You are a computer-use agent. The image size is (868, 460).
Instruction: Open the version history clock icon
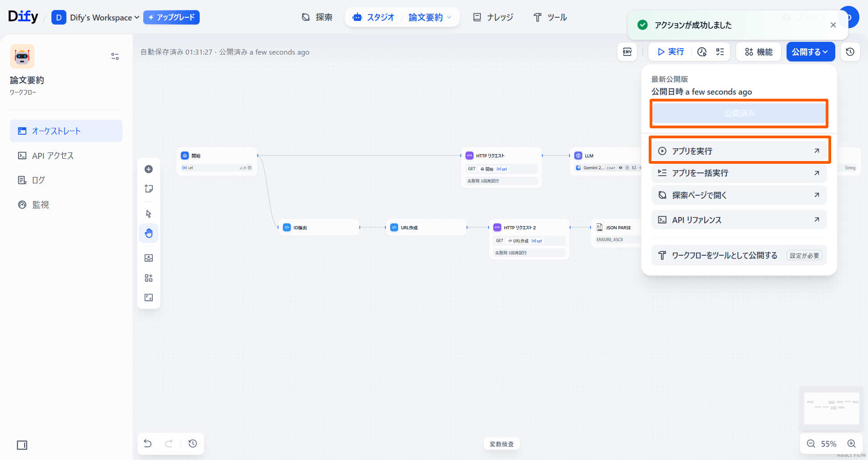tap(850, 52)
